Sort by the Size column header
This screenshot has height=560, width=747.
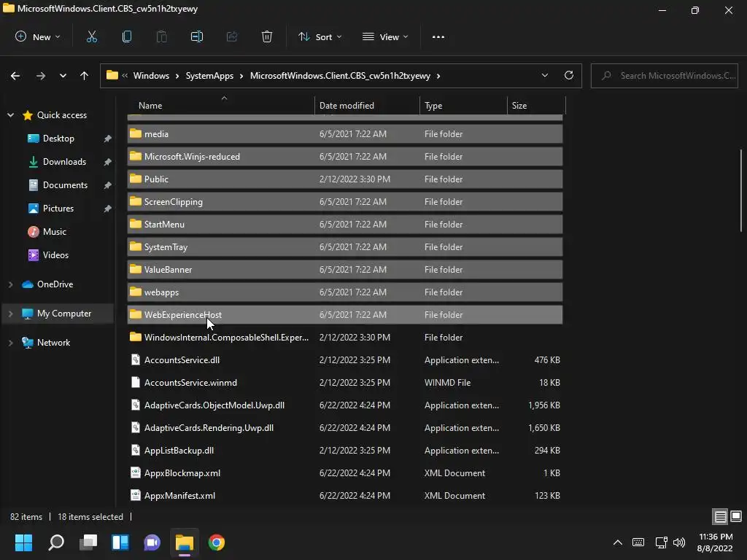pos(536,105)
